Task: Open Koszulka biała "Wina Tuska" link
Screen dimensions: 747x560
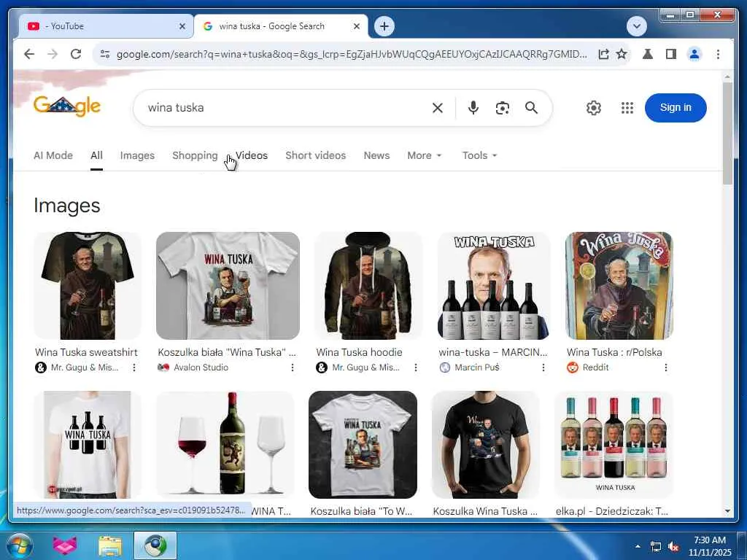Action: click(x=227, y=352)
